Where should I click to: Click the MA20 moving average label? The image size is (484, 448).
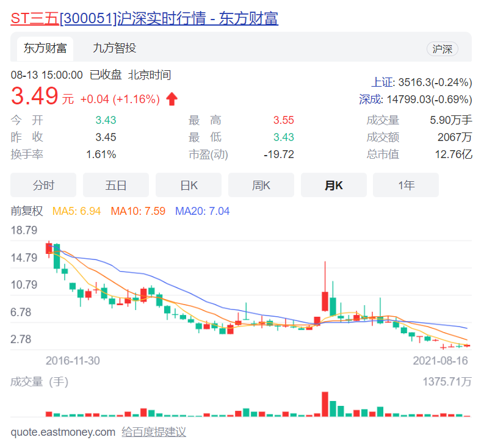pyautogui.click(x=202, y=211)
